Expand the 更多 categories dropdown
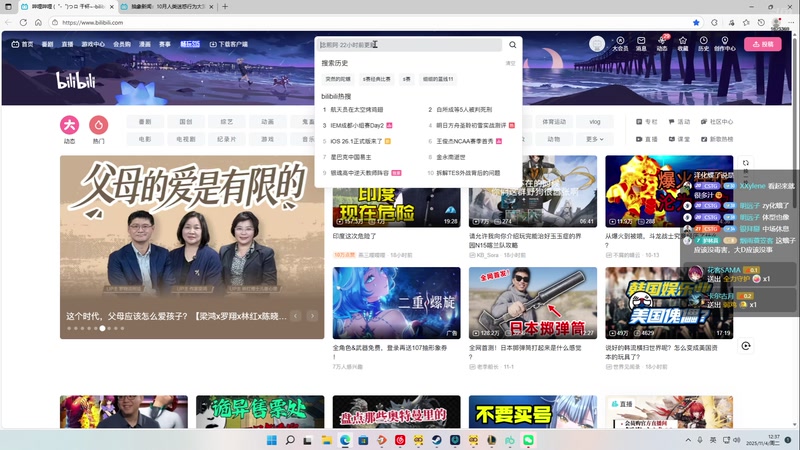This screenshot has height=450, width=800. [x=594, y=139]
